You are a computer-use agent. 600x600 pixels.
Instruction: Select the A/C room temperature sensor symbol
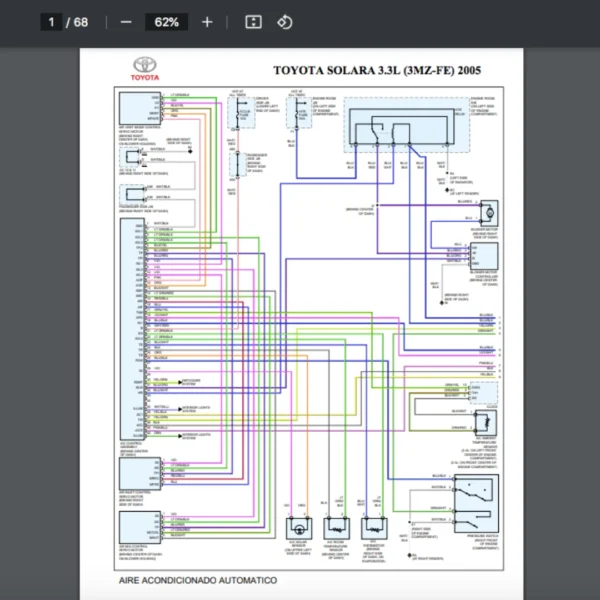pos(335,528)
